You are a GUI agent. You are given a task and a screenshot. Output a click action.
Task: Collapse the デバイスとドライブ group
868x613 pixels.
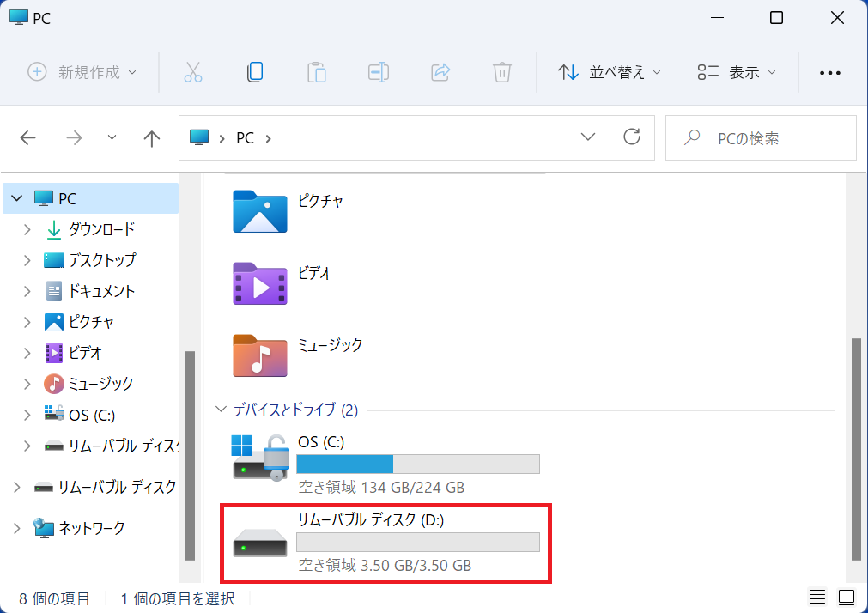(x=222, y=410)
